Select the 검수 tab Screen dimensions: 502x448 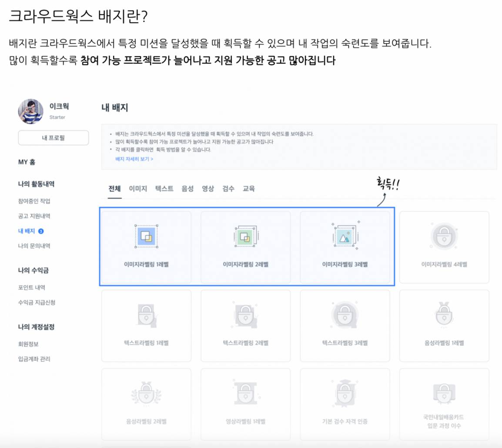click(228, 188)
